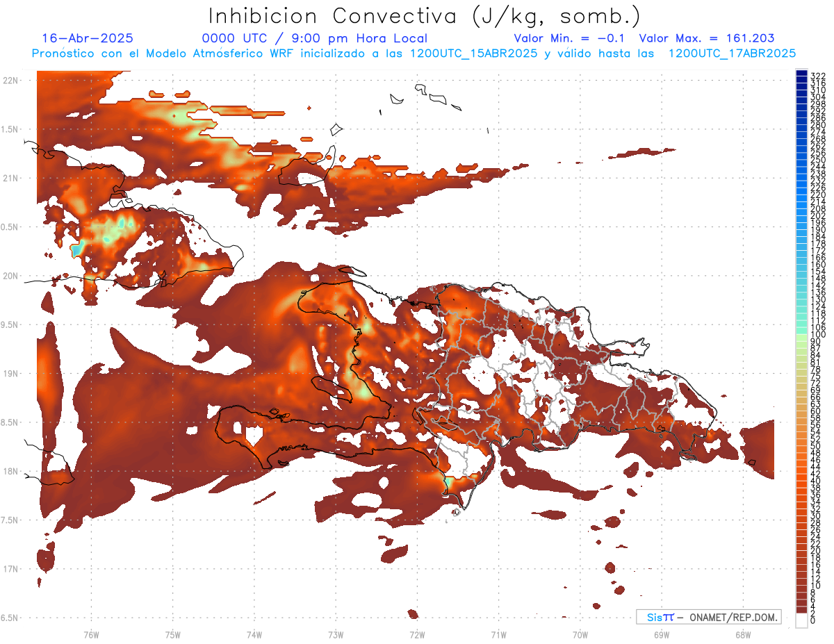Pick the white swatch beside 0

[x=801, y=621]
